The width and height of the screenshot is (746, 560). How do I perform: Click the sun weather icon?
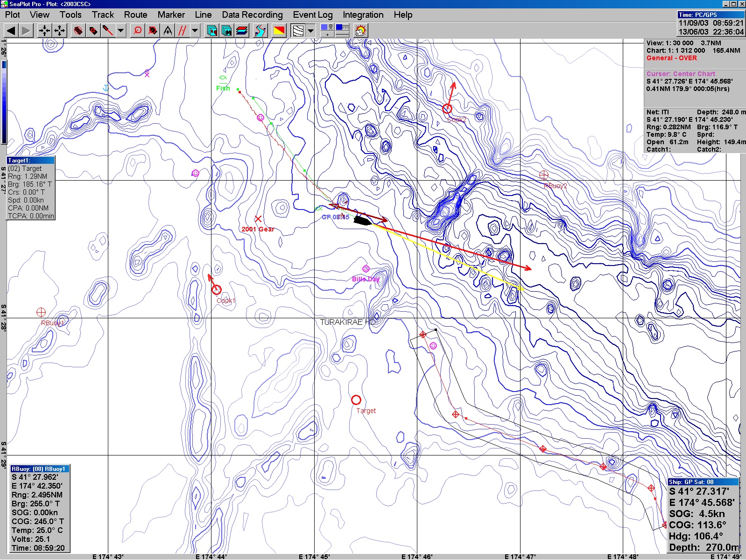[360, 31]
